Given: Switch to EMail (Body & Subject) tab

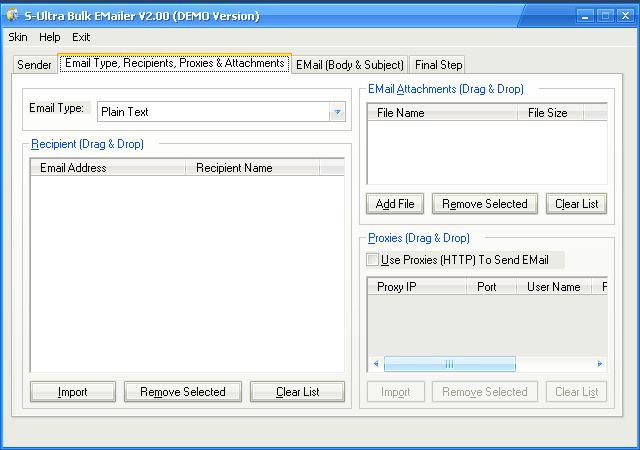Looking at the screenshot, I should point(350,65).
